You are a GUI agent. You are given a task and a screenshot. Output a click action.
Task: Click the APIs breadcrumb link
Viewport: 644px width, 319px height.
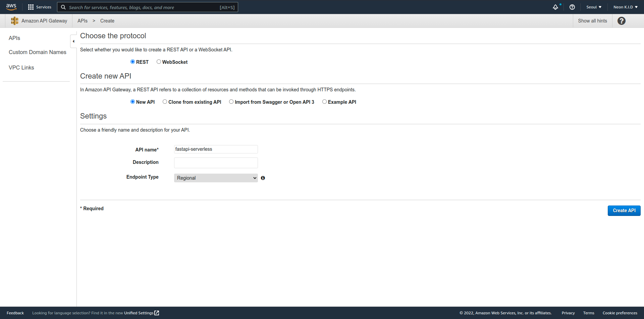pos(83,21)
